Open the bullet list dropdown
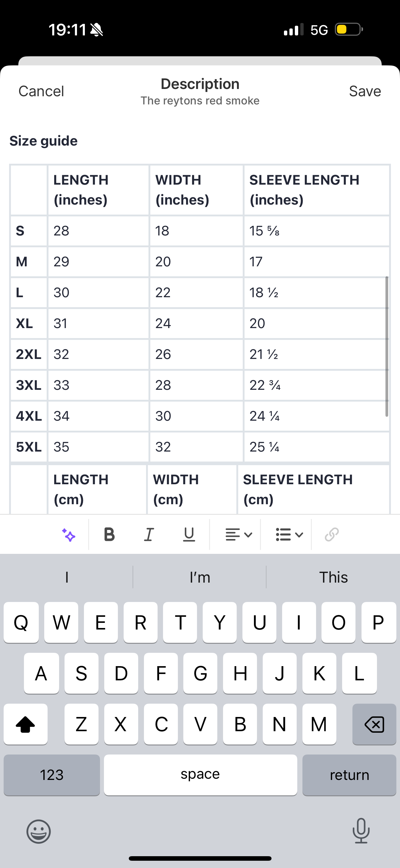 289,535
